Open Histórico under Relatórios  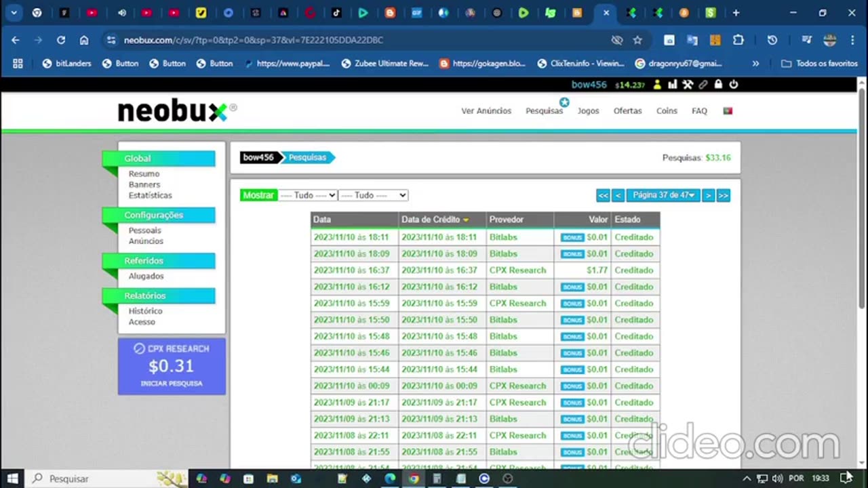click(145, 311)
